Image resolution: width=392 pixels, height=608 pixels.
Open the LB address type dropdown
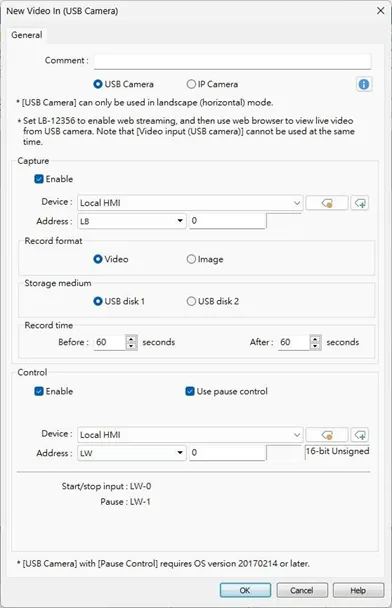point(132,221)
